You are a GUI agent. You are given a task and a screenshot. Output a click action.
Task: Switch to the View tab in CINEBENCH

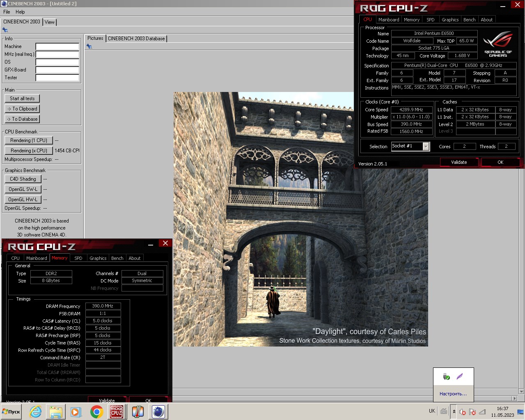[50, 22]
